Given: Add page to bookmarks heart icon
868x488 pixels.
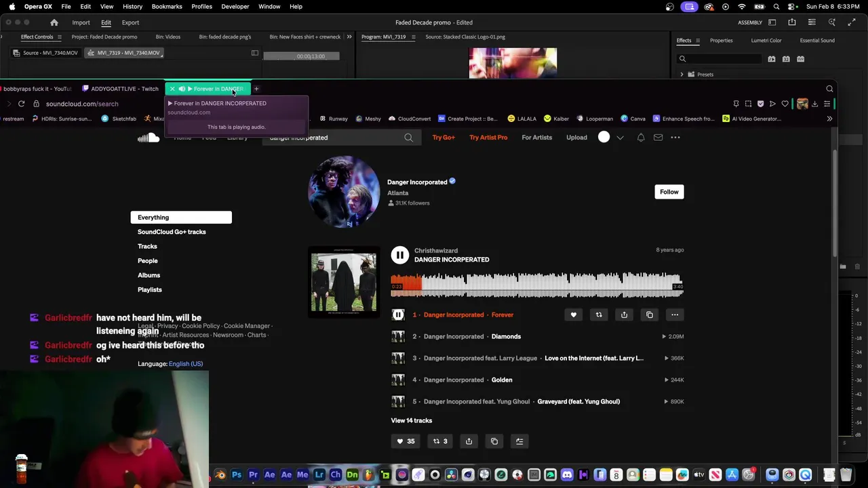Looking at the screenshot, I should tap(785, 104).
